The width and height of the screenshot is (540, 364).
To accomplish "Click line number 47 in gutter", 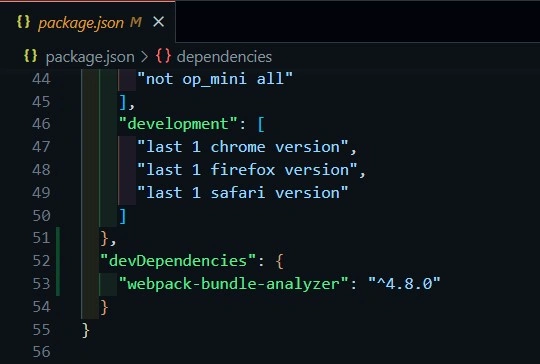I will click(41, 147).
